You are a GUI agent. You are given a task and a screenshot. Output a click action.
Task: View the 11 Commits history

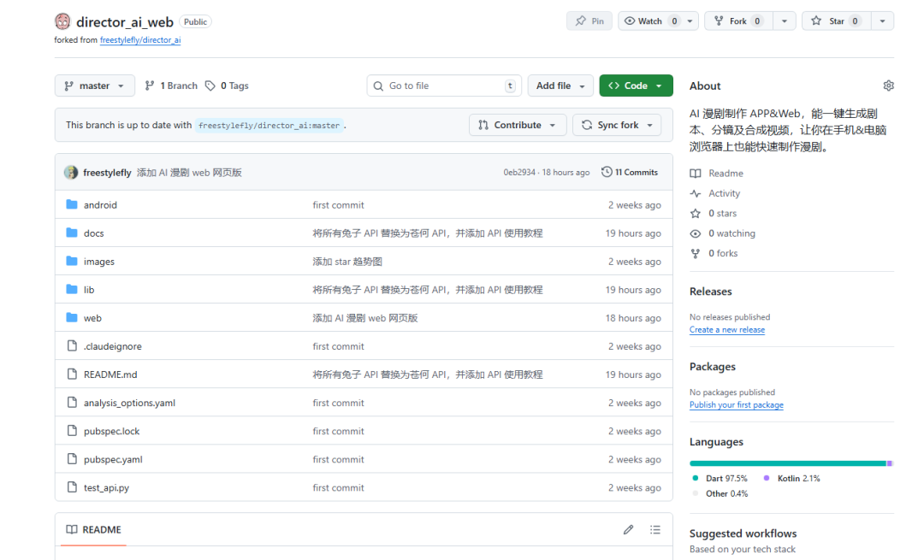coord(630,172)
